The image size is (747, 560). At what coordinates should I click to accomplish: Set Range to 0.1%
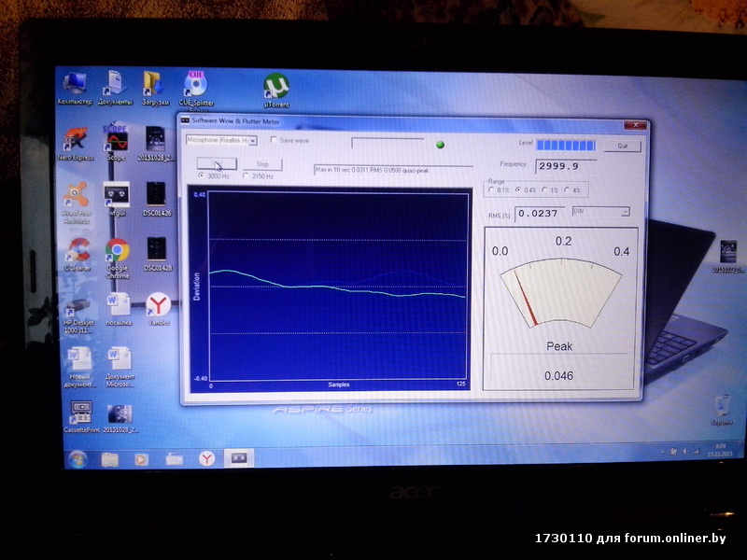pos(492,190)
